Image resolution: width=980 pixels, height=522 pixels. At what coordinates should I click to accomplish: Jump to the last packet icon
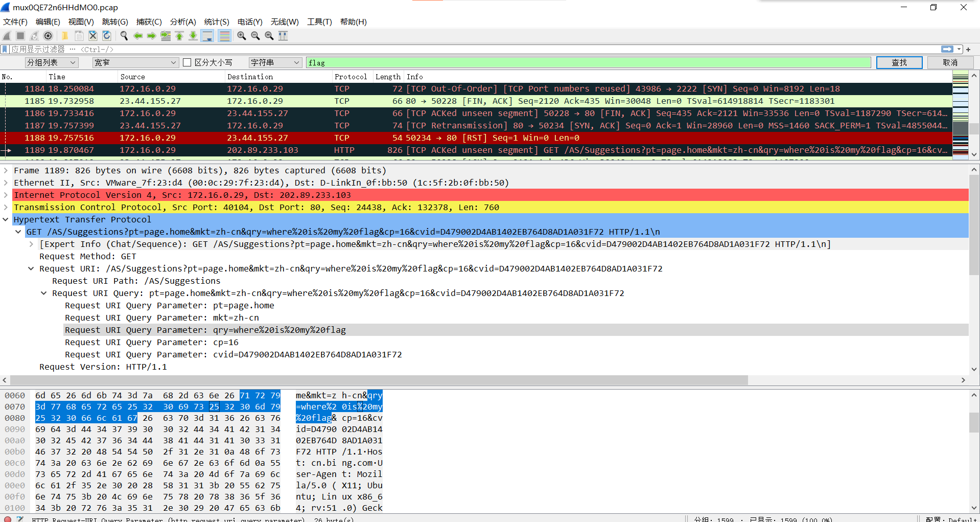[193, 36]
